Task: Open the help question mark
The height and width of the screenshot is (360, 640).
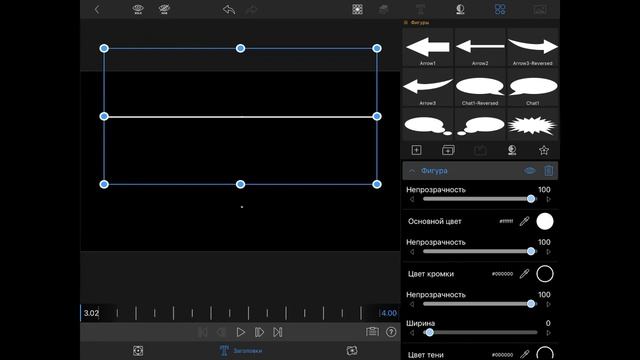Action: click(x=391, y=332)
